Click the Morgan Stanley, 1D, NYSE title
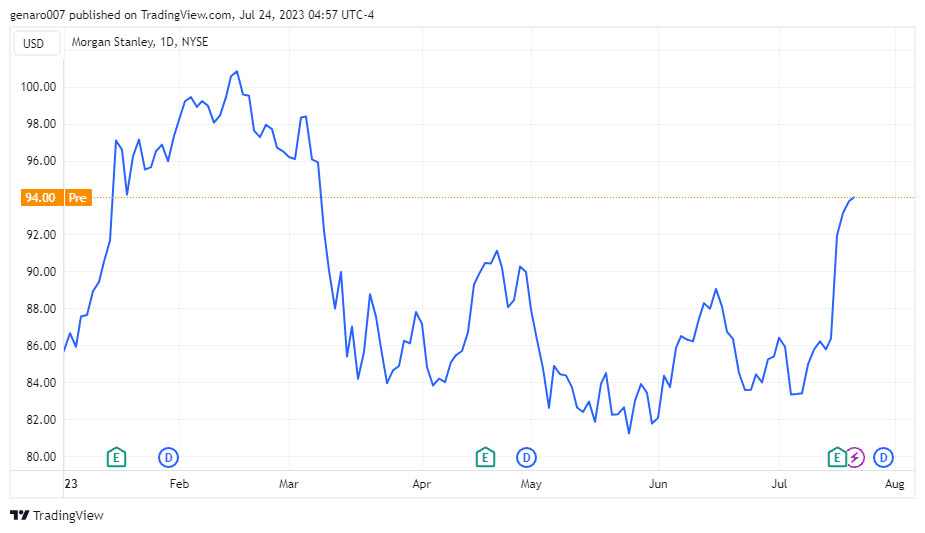The image size is (925, 533). (x=140, y=42)
